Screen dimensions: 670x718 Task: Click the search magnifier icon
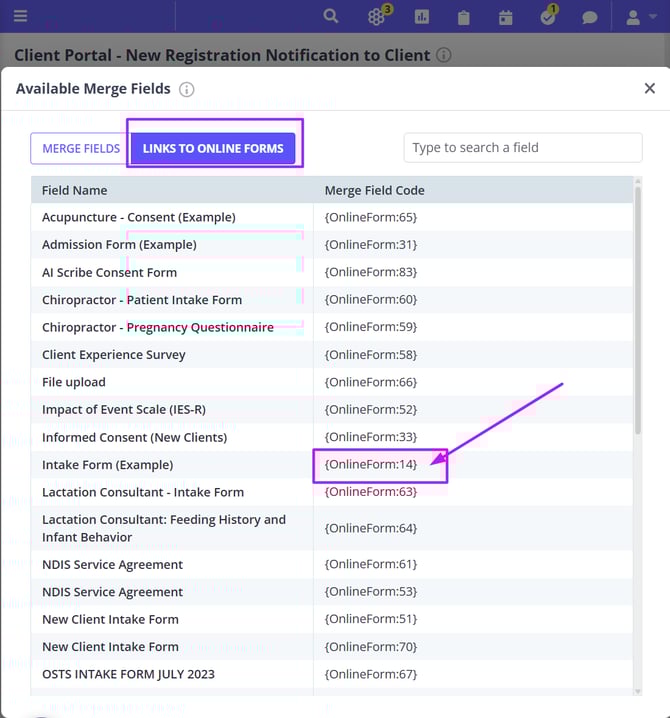click(x=331, y=17)
